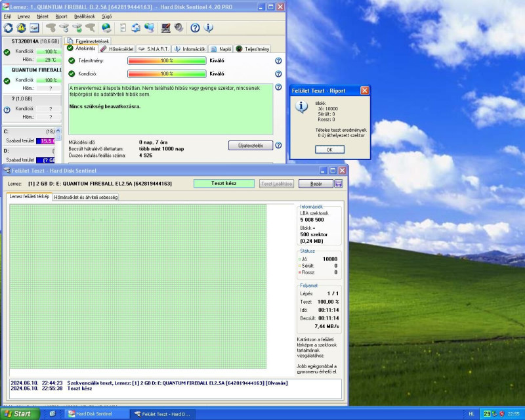
Task: Click the green disk surface map
Action: (x=138, y=286)
